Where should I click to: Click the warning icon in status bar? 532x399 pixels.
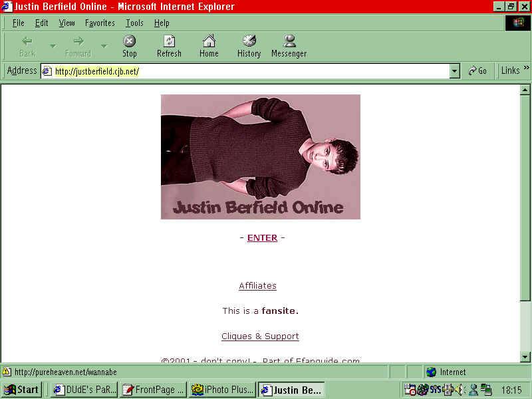[7, 372]
